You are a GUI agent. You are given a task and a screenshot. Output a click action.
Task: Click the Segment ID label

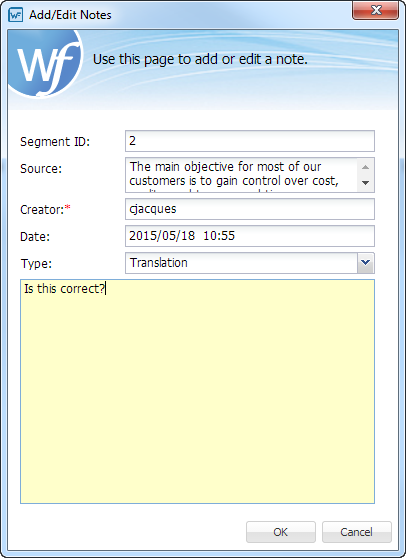point(55,142)
